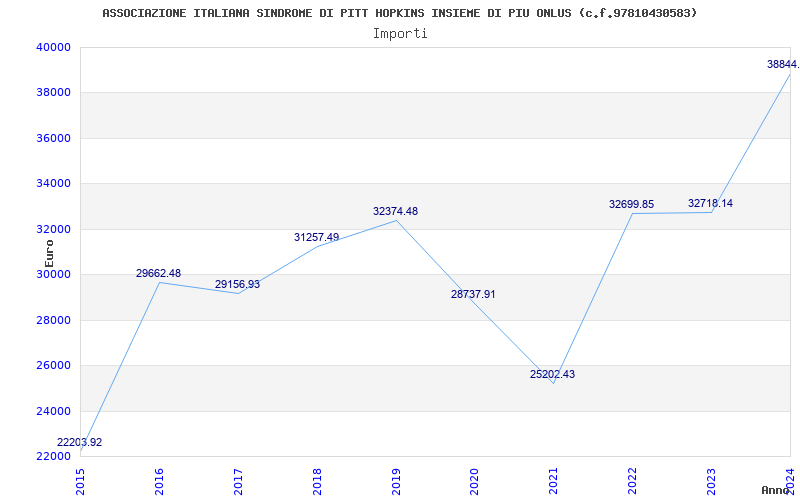Click the y-axis value 32000

[x=53, y=230]
